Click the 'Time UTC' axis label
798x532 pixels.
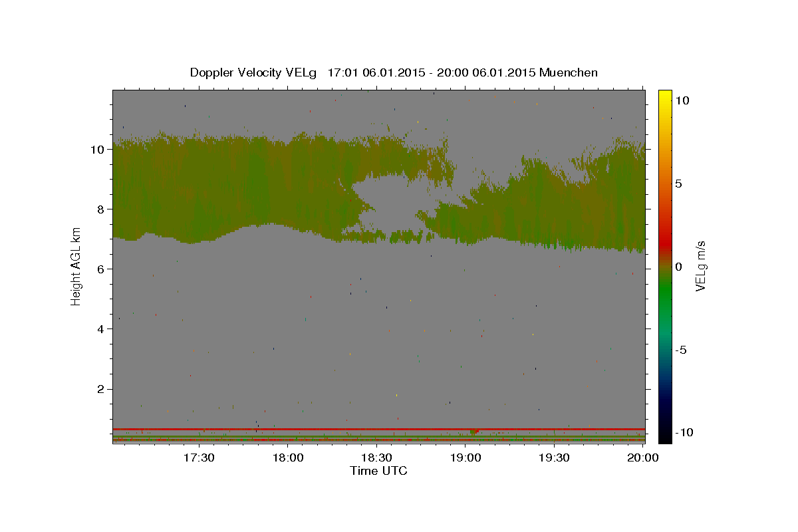[x=378, y=471]
